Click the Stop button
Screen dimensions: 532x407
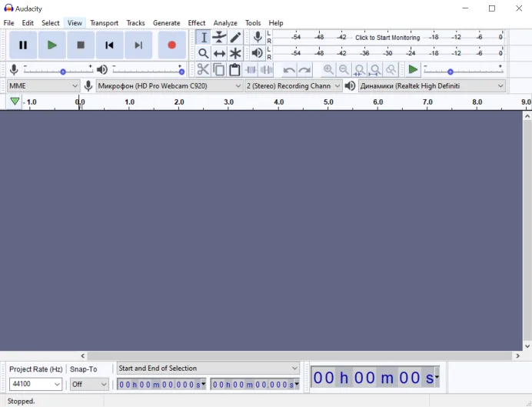tap(81, 45)
